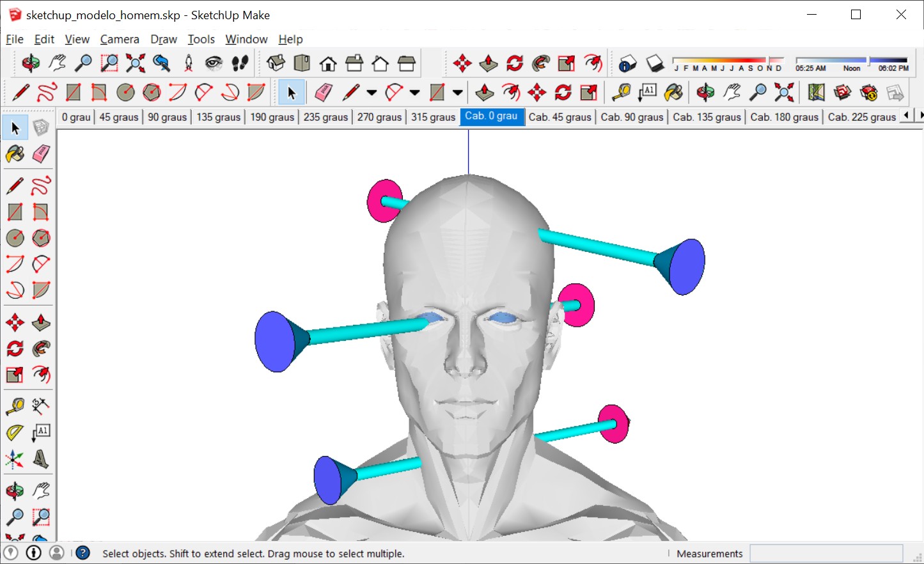
Task: Open Cab. 180 graus scene tab
Action: [785, 117]
